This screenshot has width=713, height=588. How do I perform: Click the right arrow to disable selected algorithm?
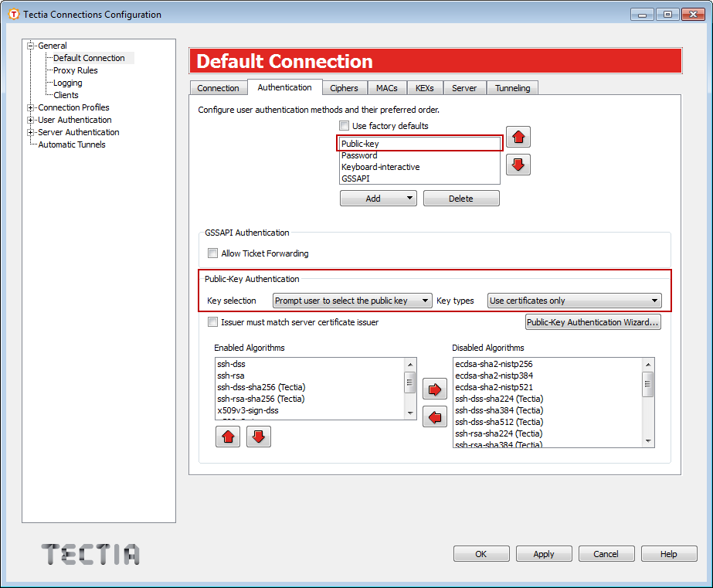tap(435, 389)
